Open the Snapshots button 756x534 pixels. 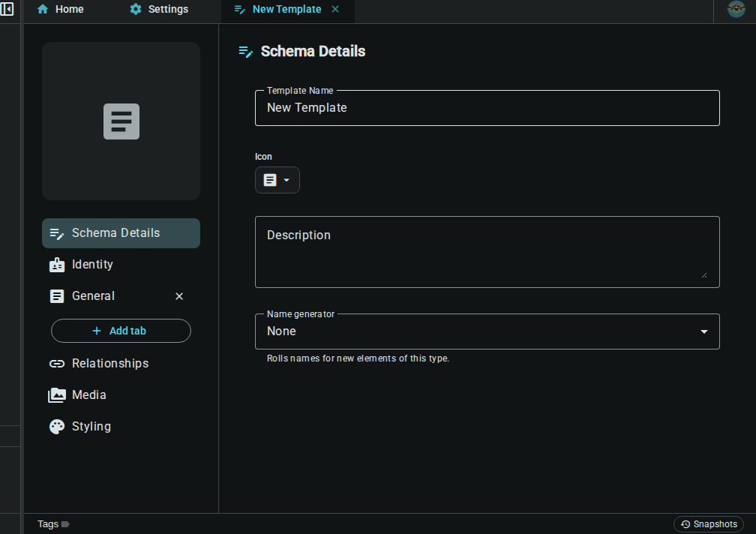coord(708,524)
